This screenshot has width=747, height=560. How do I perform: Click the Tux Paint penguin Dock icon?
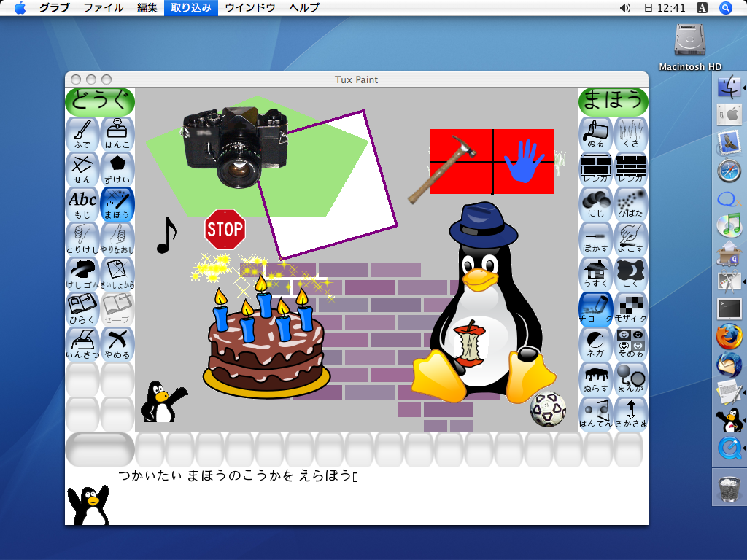pyautogui.click(x=729, y=421)
